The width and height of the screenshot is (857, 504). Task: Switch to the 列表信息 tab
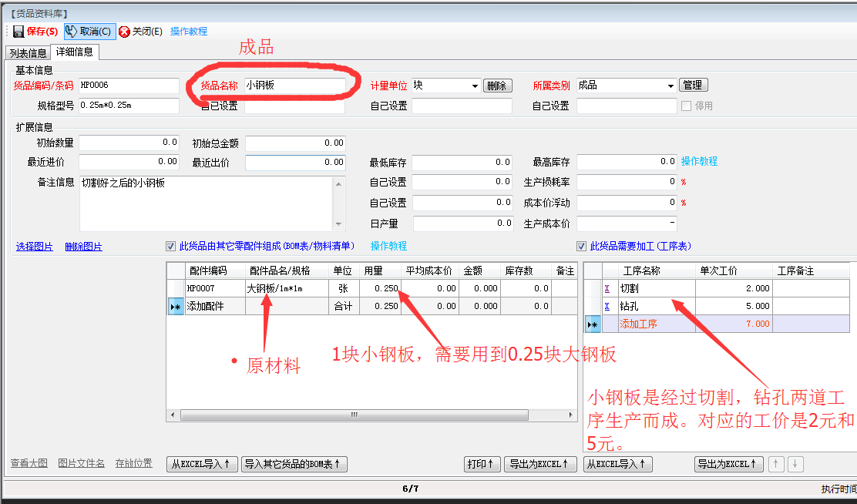28,53
